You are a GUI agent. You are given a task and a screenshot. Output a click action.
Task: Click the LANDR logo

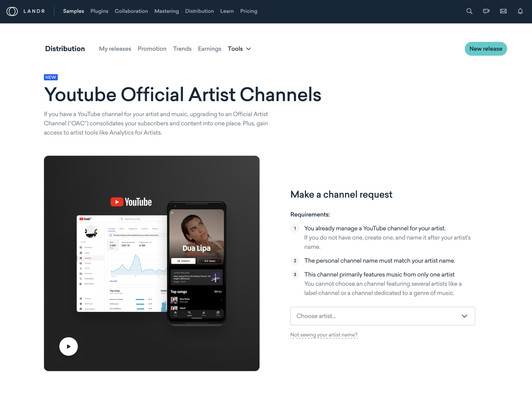(x=26, y=11)
